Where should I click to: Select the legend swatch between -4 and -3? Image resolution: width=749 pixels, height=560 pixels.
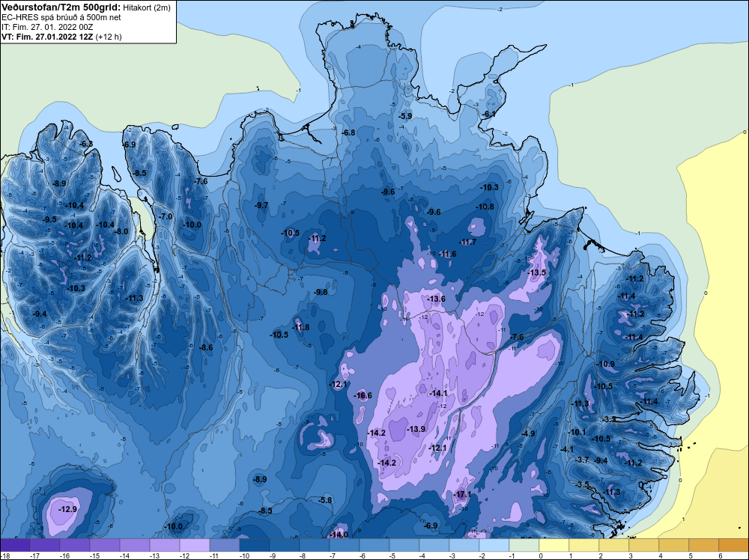434,545
